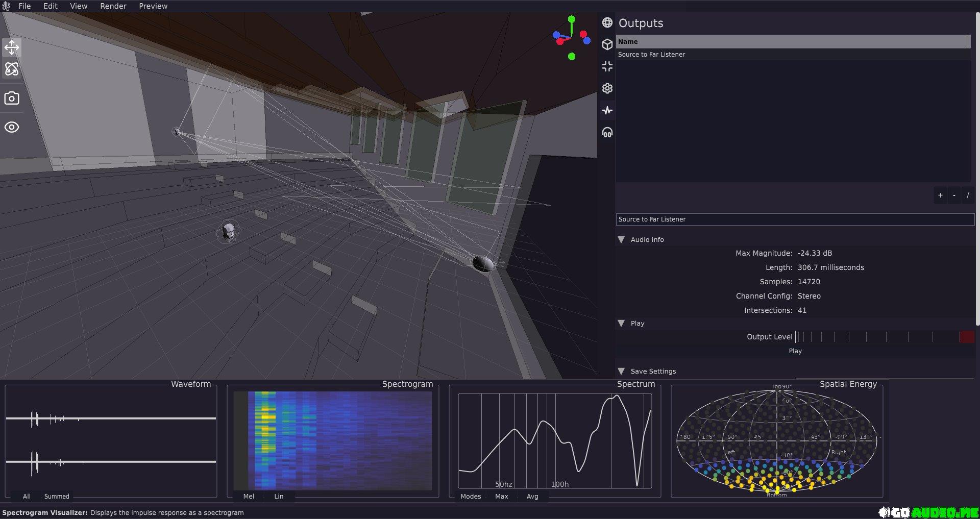Open the cube objects panel icon

point(607,44)
